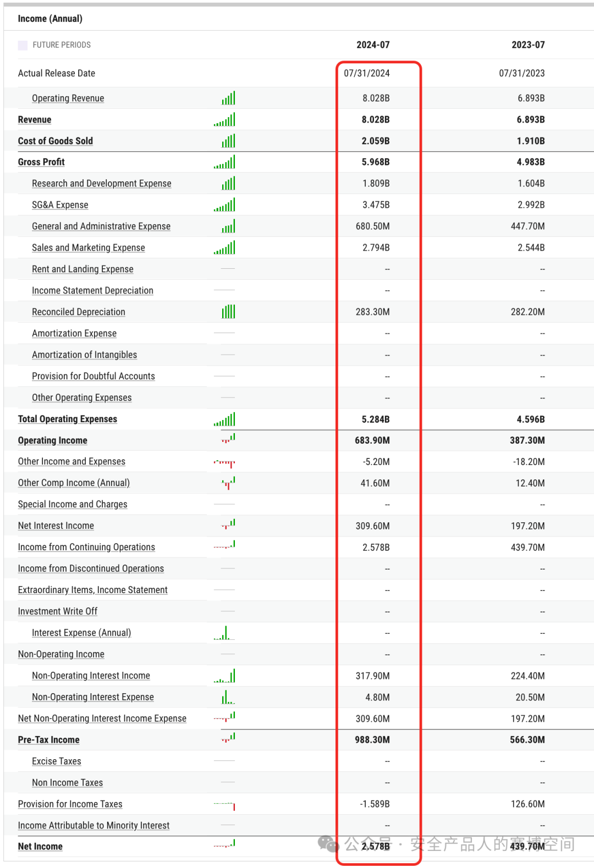This screenshot has width=594, height=868.
Task: Open the Operating Revenue metric link
Action: click(x=68, y=98)
